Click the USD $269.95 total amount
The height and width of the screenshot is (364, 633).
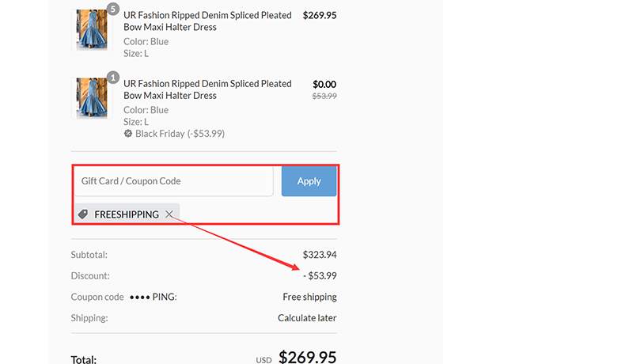[308, 358]
